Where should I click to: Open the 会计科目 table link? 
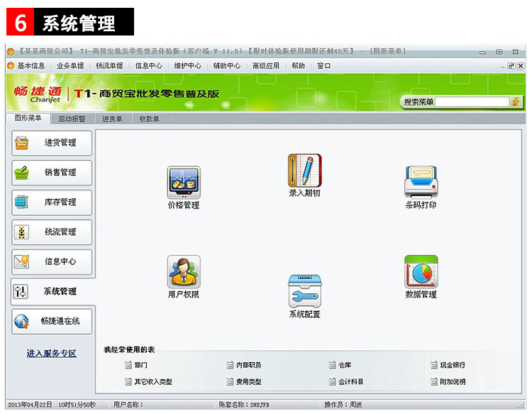tap(351, 381)
